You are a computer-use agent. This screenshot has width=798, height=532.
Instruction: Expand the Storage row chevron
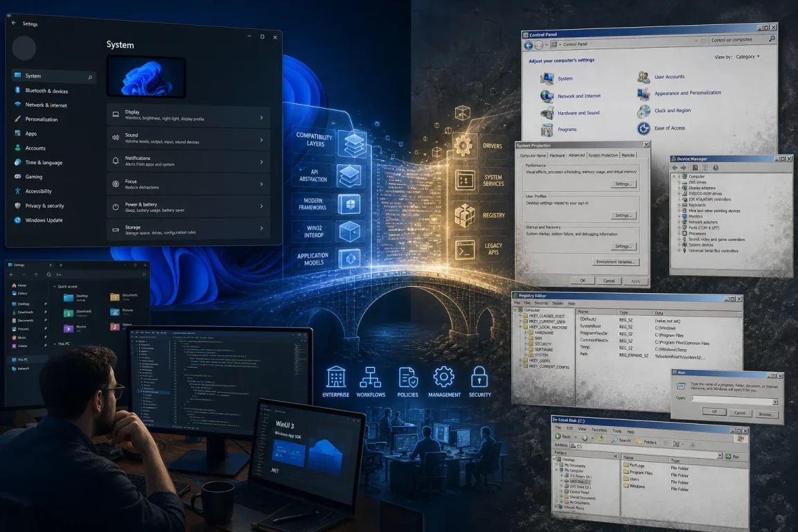coord(262,228)
